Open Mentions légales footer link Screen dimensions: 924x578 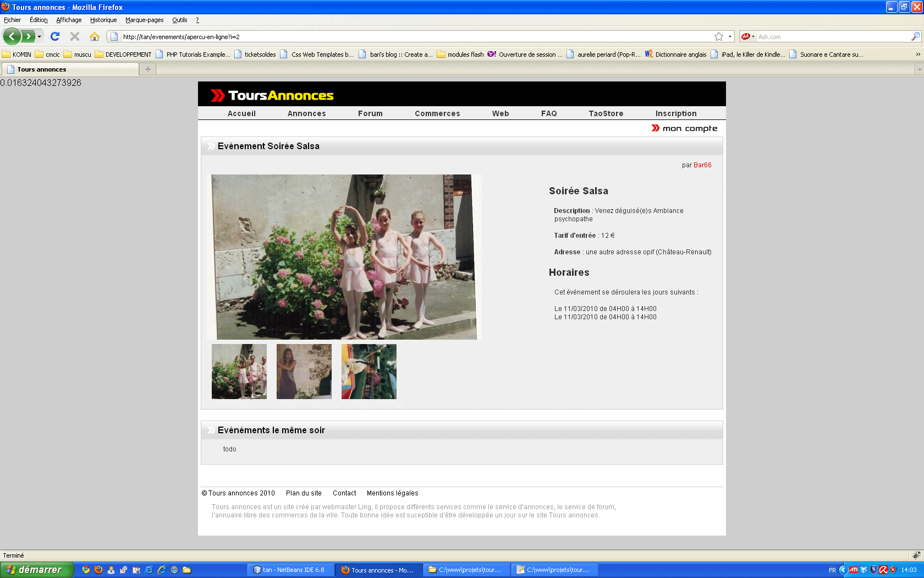[393, 493]
